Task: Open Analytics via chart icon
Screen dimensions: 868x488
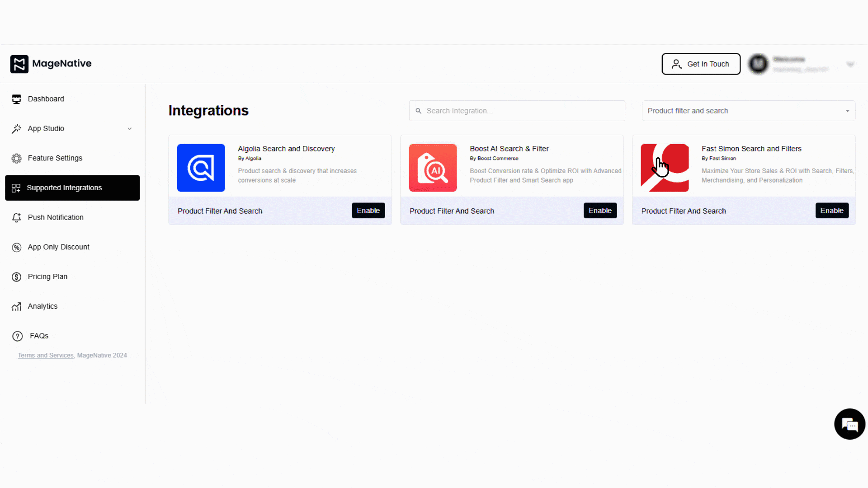Action: (x=17, y=306)
